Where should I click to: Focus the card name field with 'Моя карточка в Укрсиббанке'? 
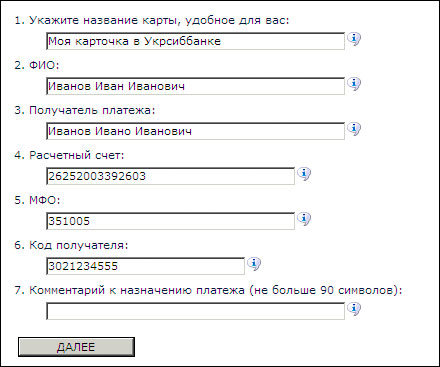pyautogui.click(x=195, y=41)
